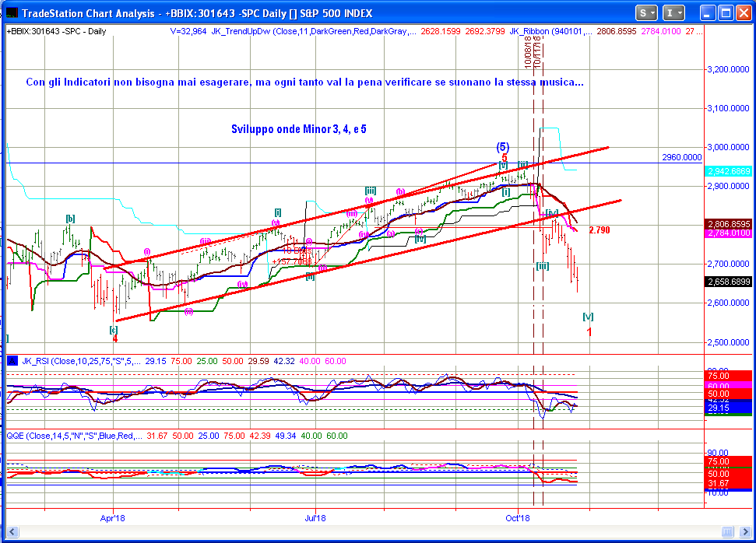The image size is (756, 543).
Task: Click the TradeStation app icon in title bar
Action: (x=12, y=13)
